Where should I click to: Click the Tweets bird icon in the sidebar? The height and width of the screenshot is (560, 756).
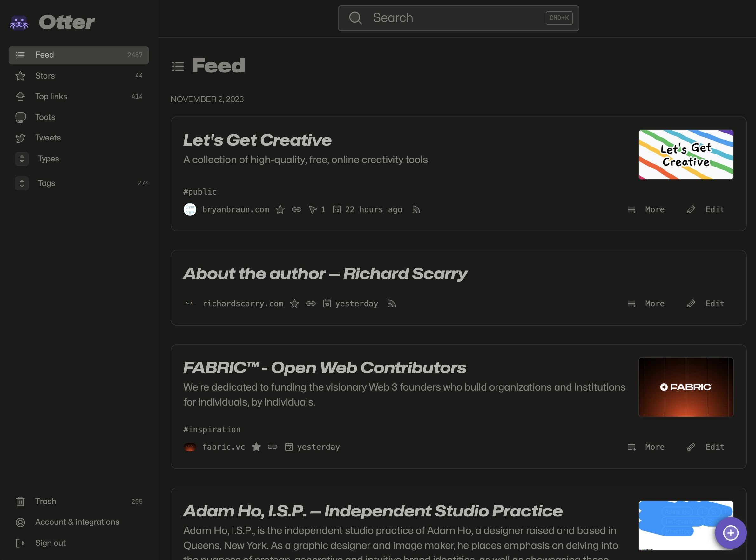[20, 138]
